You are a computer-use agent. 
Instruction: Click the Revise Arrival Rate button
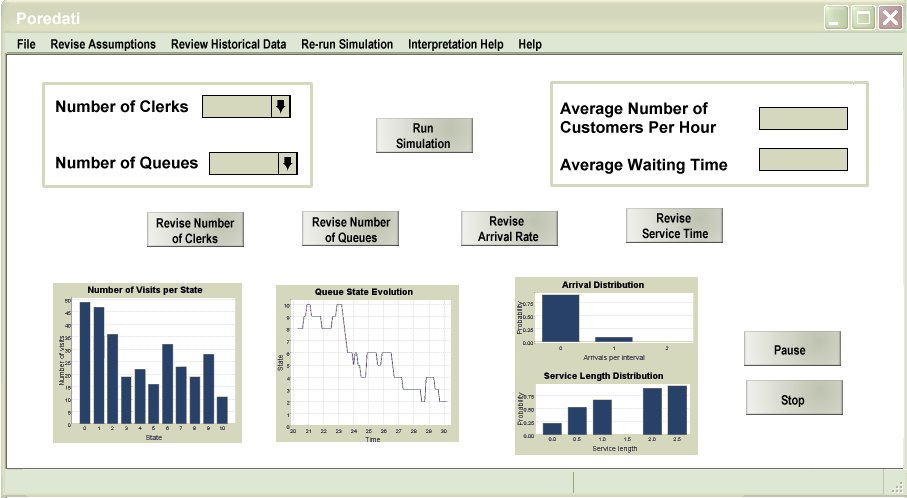pyautogui.click(x=507, y=229)
